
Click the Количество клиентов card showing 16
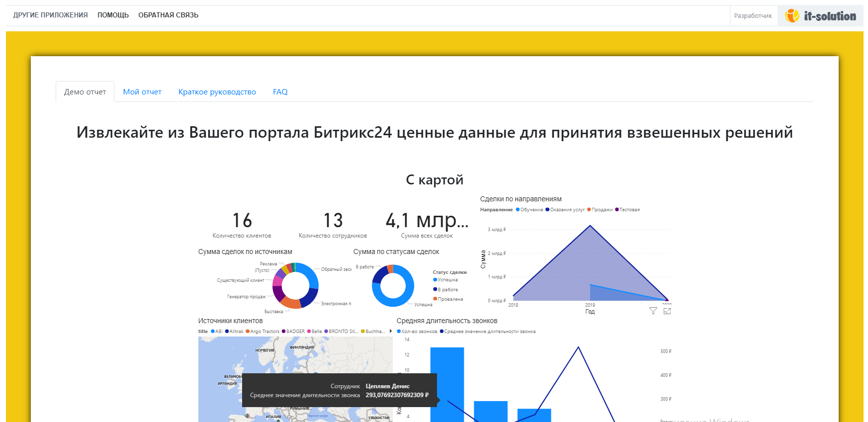tap(242, 225)
